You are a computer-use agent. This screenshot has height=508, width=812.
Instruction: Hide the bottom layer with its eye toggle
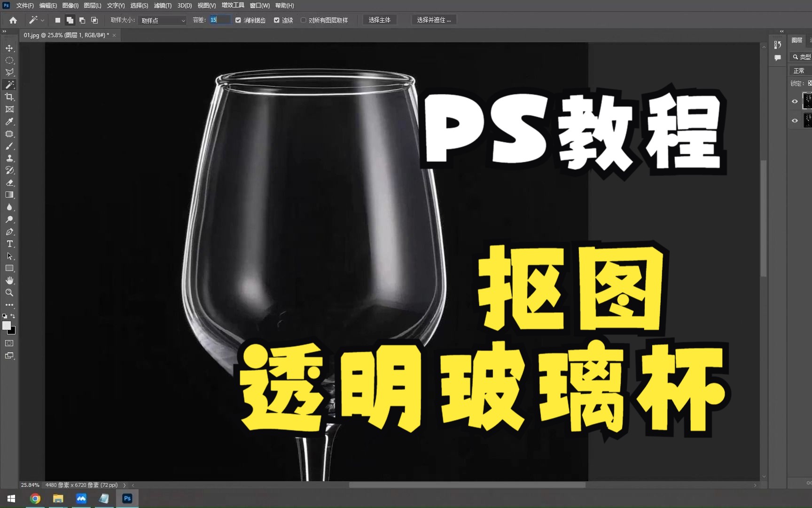795,120
